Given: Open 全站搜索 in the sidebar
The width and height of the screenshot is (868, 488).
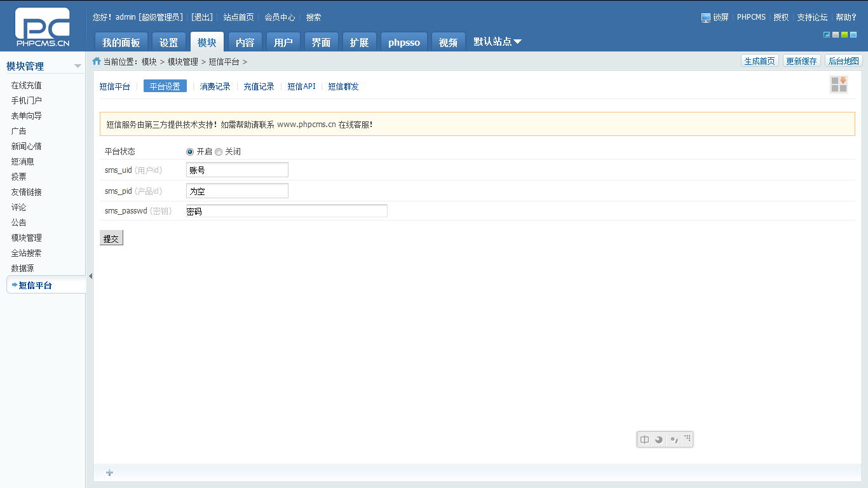Looking at the screenshot, I should coord(27,253).
